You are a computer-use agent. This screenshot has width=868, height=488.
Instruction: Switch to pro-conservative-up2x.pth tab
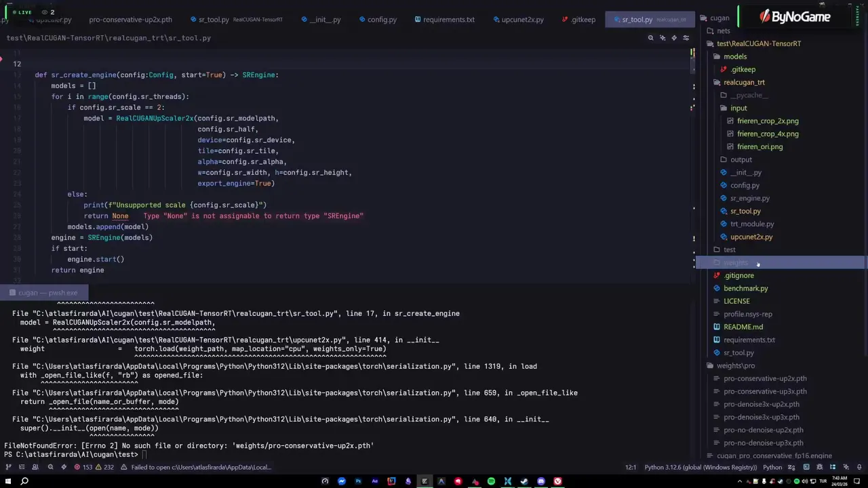[130, 20]
